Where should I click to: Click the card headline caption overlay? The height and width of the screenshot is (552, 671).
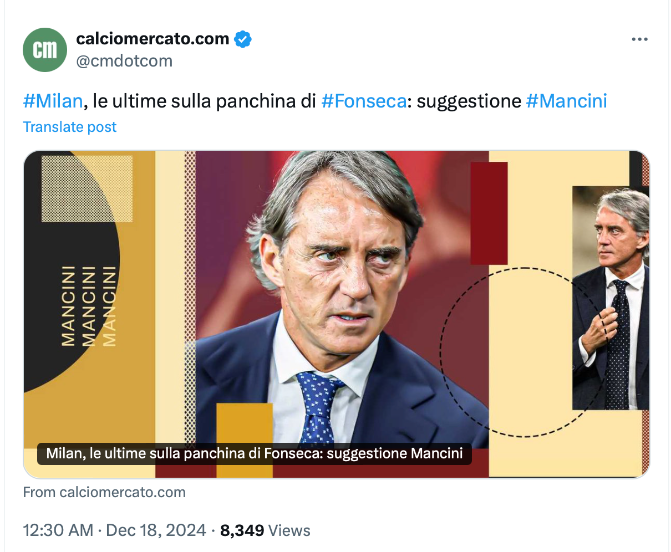point(255,454)
